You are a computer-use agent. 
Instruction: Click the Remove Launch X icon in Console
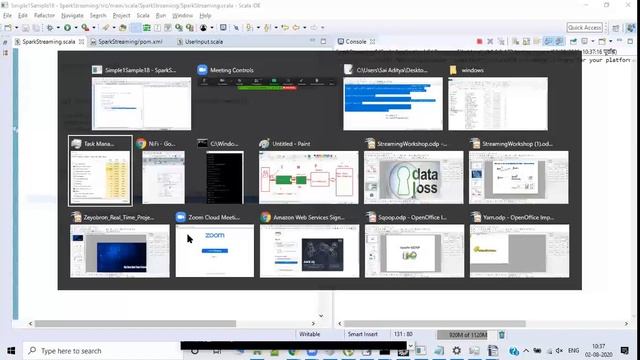490,42
